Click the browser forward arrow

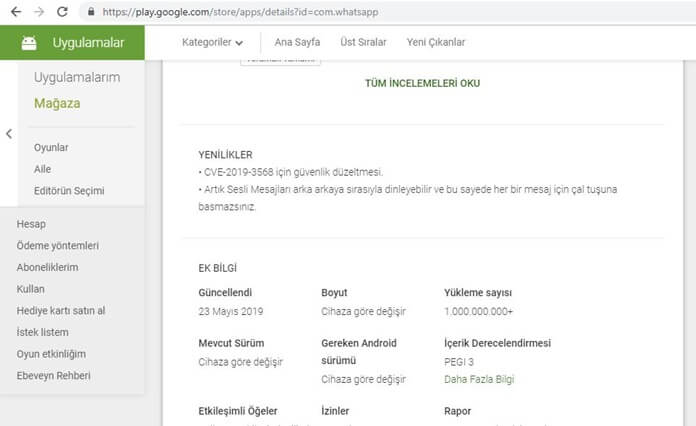pyautogui.click(x=39, y=12)
